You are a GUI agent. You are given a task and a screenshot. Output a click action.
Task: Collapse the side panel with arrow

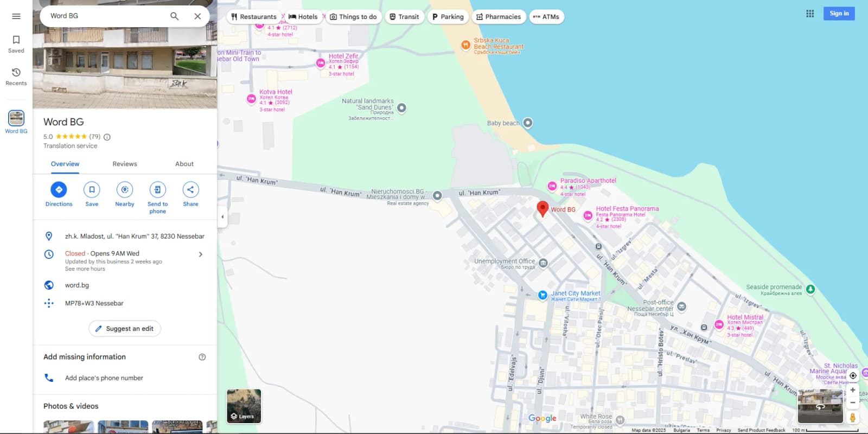pos(222,217)
